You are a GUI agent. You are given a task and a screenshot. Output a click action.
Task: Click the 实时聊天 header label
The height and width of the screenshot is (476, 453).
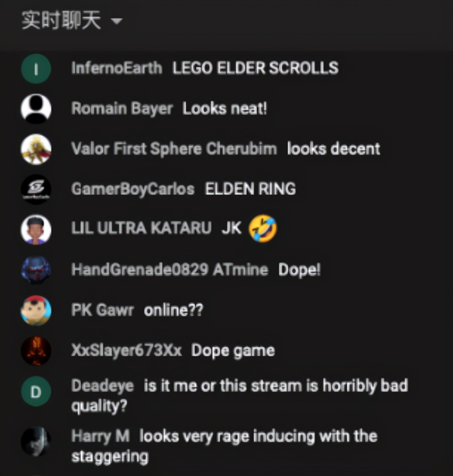[x=61, y=20]
